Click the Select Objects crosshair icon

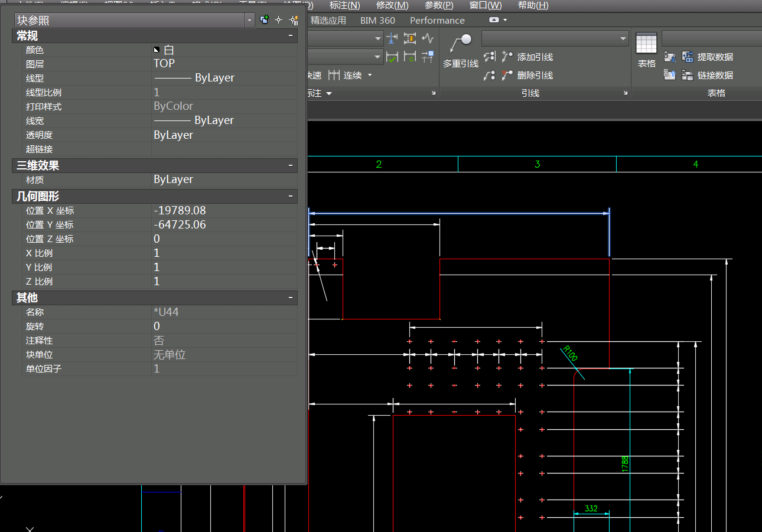coord(279,20)
